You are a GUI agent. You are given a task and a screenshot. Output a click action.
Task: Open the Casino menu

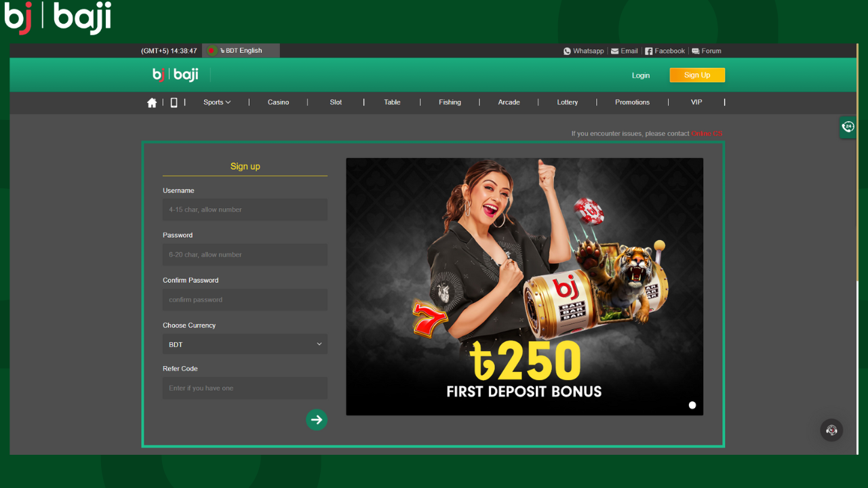tap(278, 102)
